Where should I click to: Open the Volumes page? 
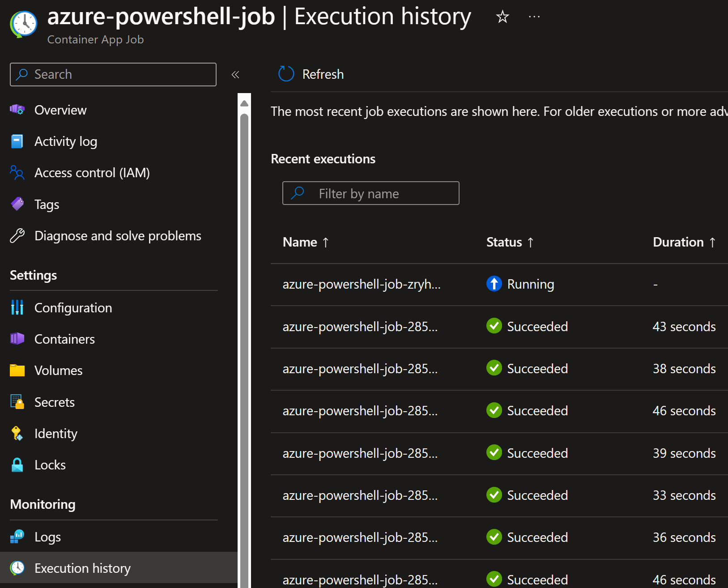tap(59, 371)
